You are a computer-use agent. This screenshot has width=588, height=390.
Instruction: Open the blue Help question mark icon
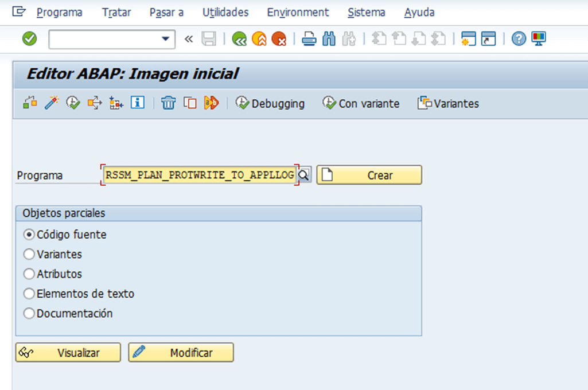[519, 39]
